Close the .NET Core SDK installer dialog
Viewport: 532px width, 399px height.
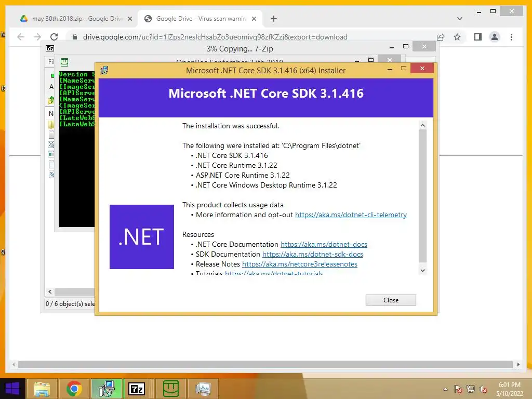tap(391, 300)
